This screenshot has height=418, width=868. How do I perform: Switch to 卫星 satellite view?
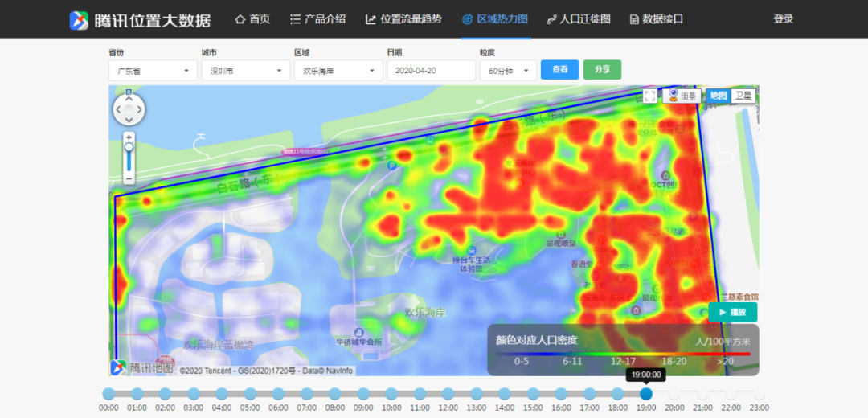[x=743, y=96]
